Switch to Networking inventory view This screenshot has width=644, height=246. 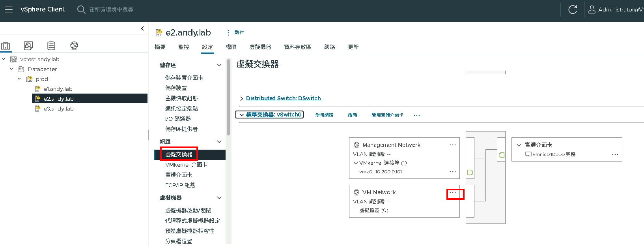tap(74, 46)
